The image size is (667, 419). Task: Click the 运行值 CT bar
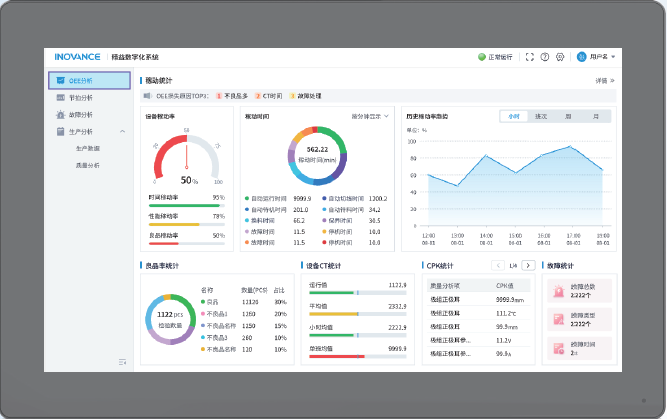tap(357, 293)
